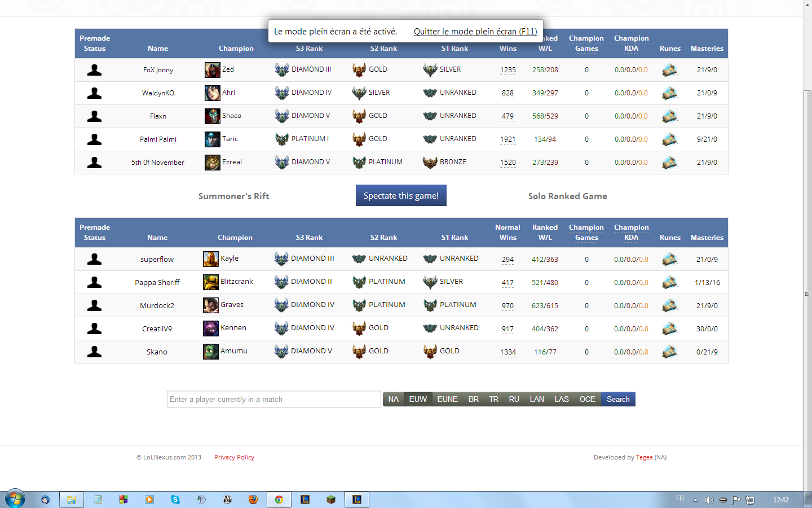
Task: Click Quitter le mode plein écran link
Action: click(x=475, y=32)
